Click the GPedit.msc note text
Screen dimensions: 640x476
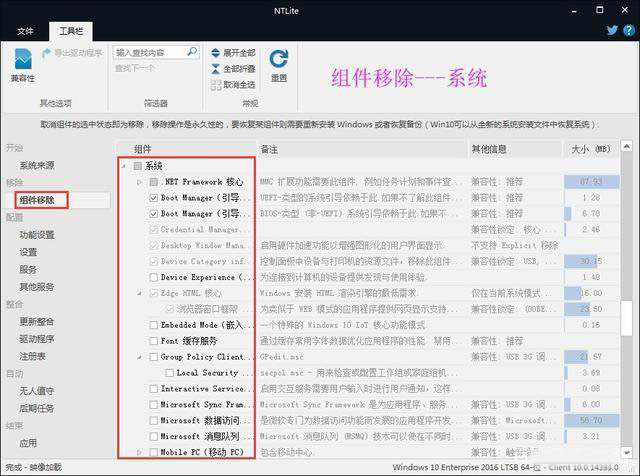point(282,357)
